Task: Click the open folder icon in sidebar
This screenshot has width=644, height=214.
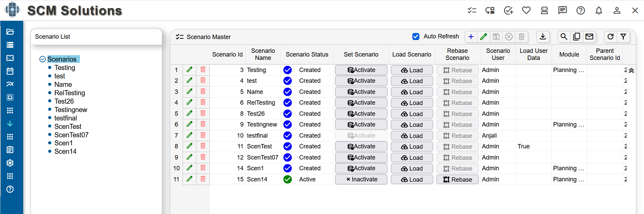Action: point(10,32)
